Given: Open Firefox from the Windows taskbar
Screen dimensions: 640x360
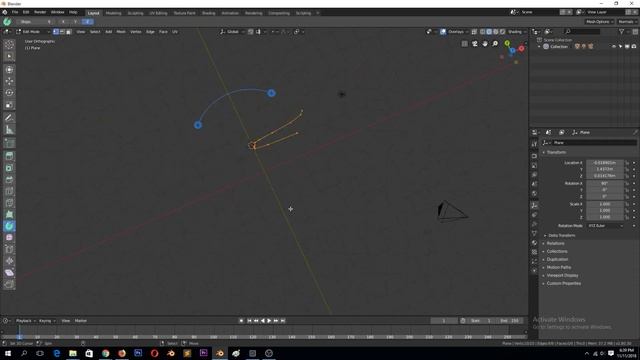Looking at the screenshot, I should (122, 353).
